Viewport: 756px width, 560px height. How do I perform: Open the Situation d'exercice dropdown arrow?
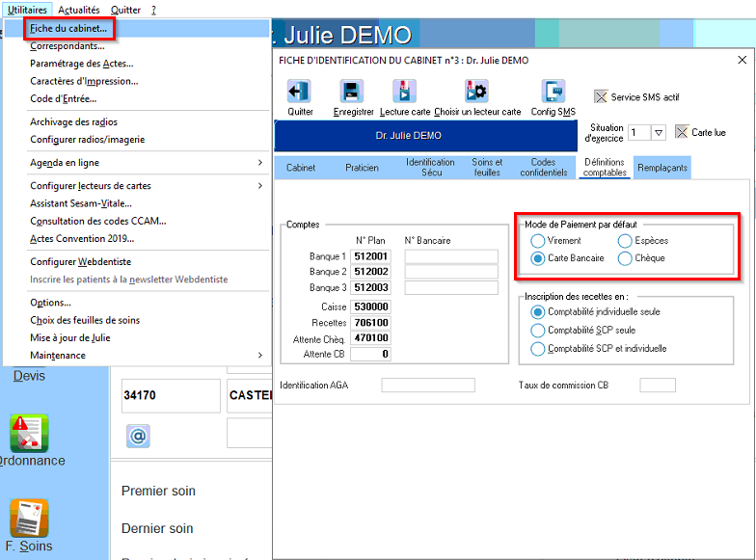[659, 133]
